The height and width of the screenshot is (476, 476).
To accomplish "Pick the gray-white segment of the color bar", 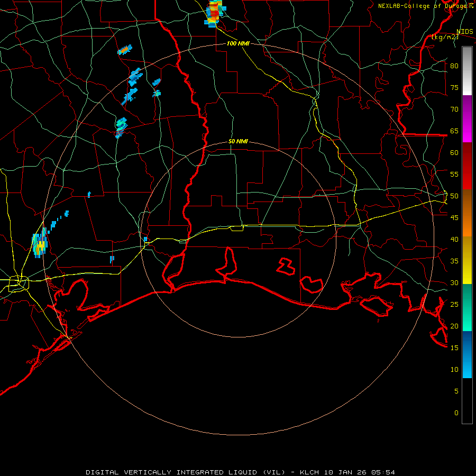I will coord(467,71).
